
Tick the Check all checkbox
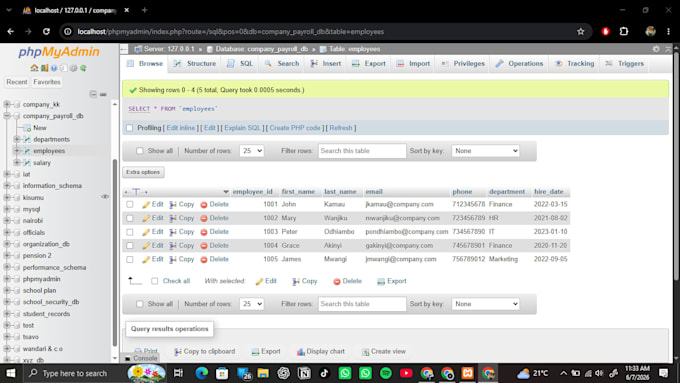click(154, 281)
